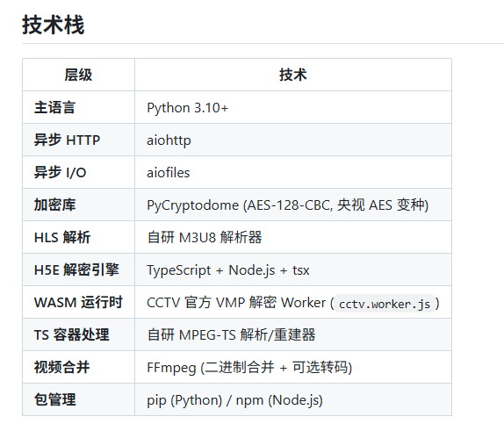This screenshot has height=431, width=504.
Task: Click the PyCryptodome AES-128-CBC cell
Action: tap(288, 205)
